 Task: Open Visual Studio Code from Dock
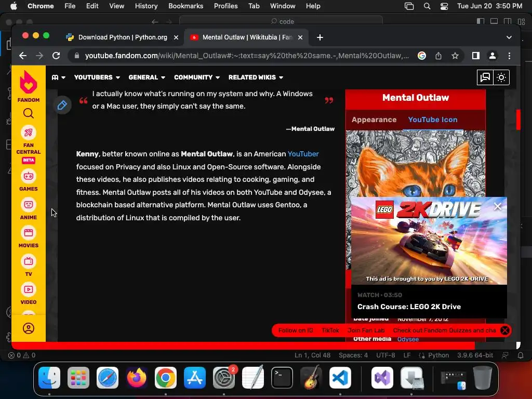[340, 378]
